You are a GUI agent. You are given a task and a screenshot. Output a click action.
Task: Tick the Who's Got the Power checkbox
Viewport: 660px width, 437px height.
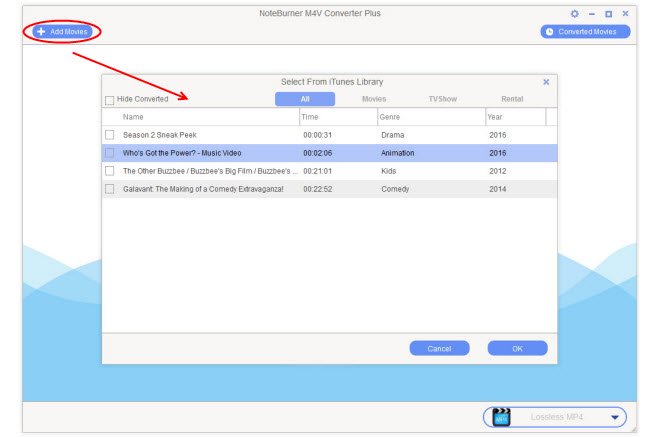pyautogui.click(x=110, y=153)
